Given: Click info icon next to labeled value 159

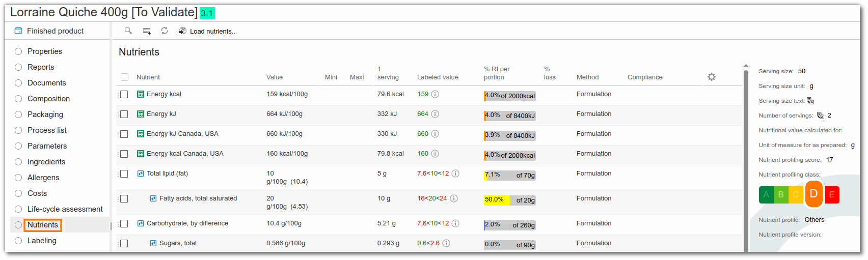Looking at the screenshot, I should click(x=435, y=94).
